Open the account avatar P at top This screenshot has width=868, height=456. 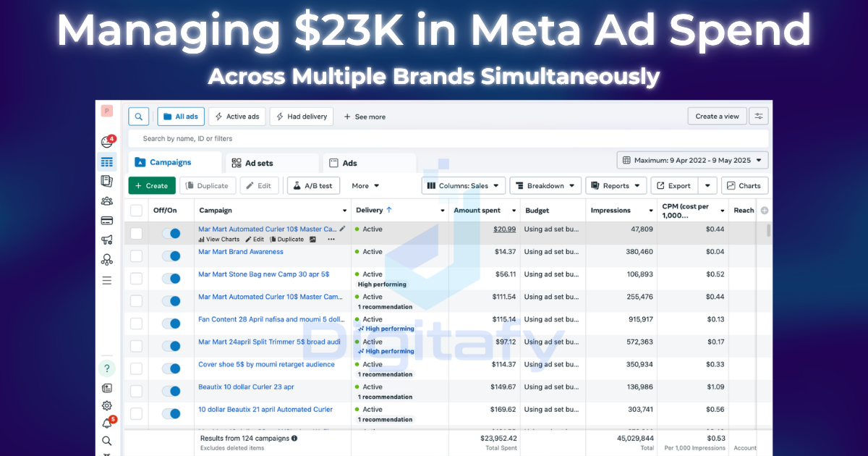click(107, 111)
